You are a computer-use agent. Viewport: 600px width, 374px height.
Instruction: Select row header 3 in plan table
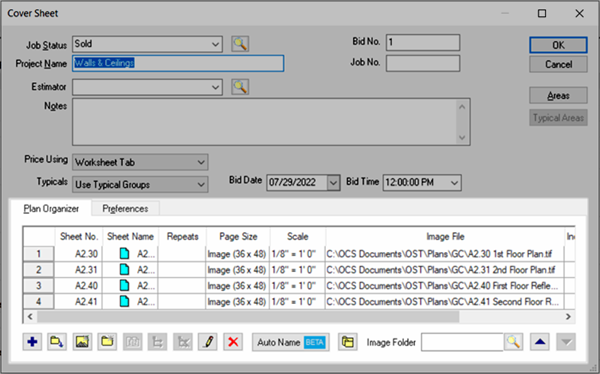(x=38, y=286)
